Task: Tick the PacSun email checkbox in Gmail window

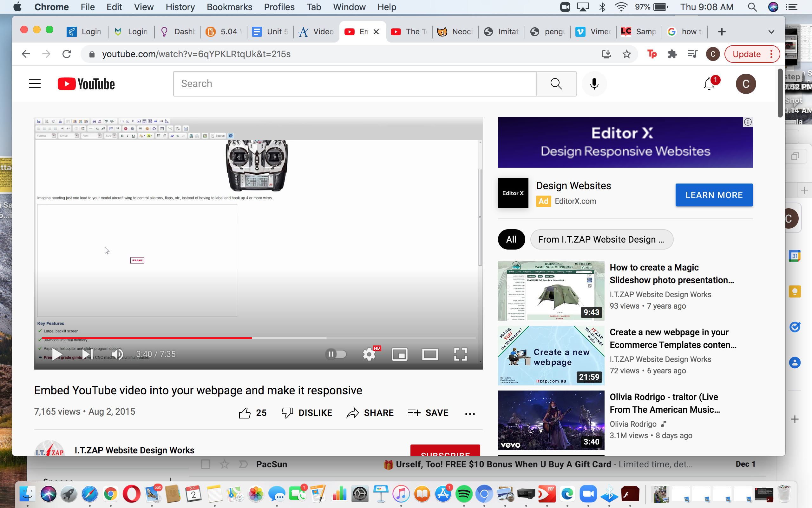Action: click(205, 464)
